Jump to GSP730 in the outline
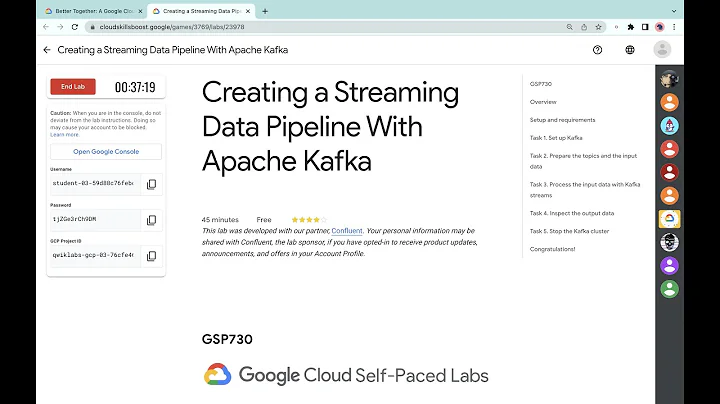Image resolution: width=720 pixels, height=404 pixels. point(540,84)
